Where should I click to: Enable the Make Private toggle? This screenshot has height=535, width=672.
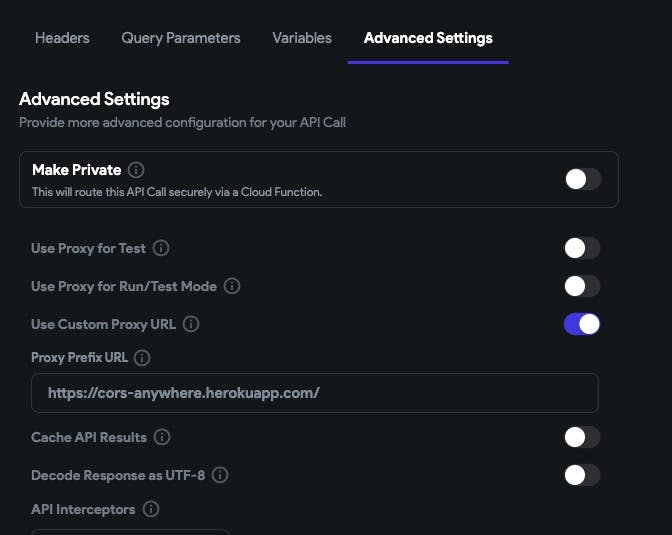tap(582, 179)
